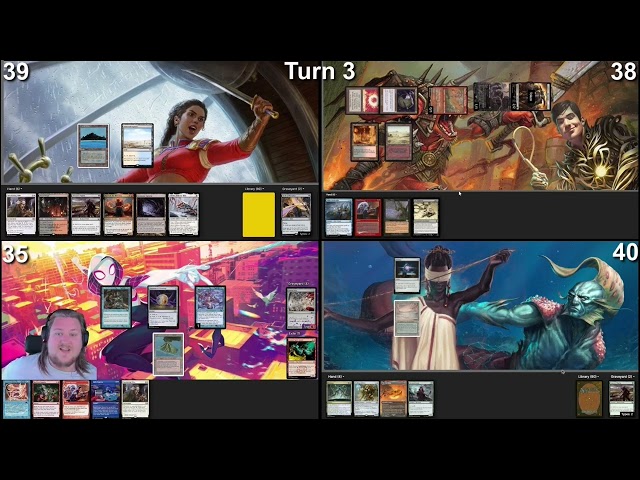640x480 pixels.
Task: Select the desert land card on the 38-life battlefield
Action: 398,142
